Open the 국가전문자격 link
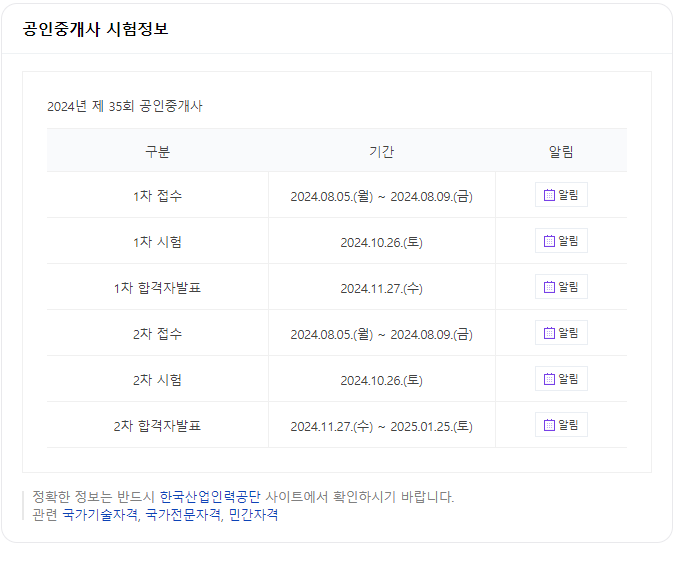 [x=183, y=515]
